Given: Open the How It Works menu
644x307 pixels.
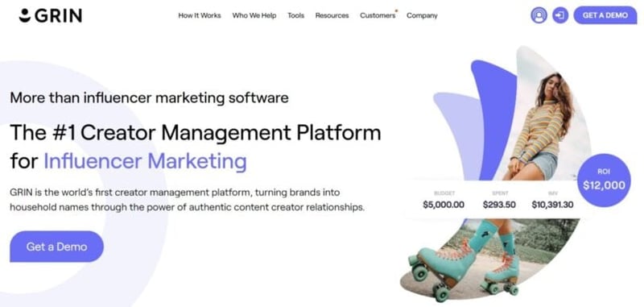Looking at the screenshot, I should click(x=199, y=15).
